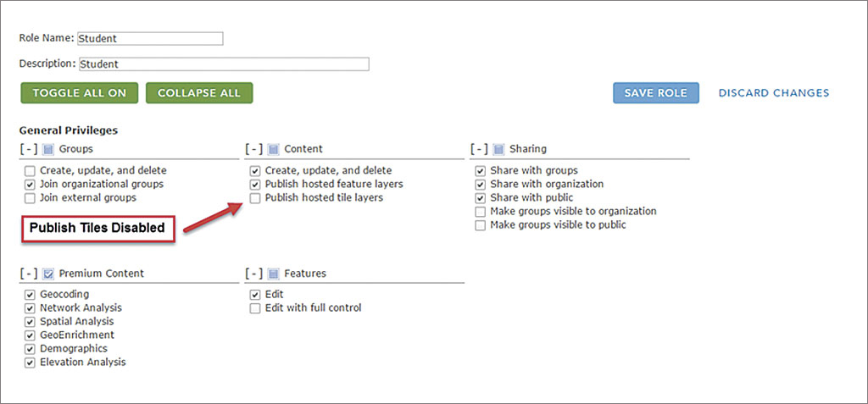Uncheck Share with public
The image size is (868, 404).
(481, 198)
